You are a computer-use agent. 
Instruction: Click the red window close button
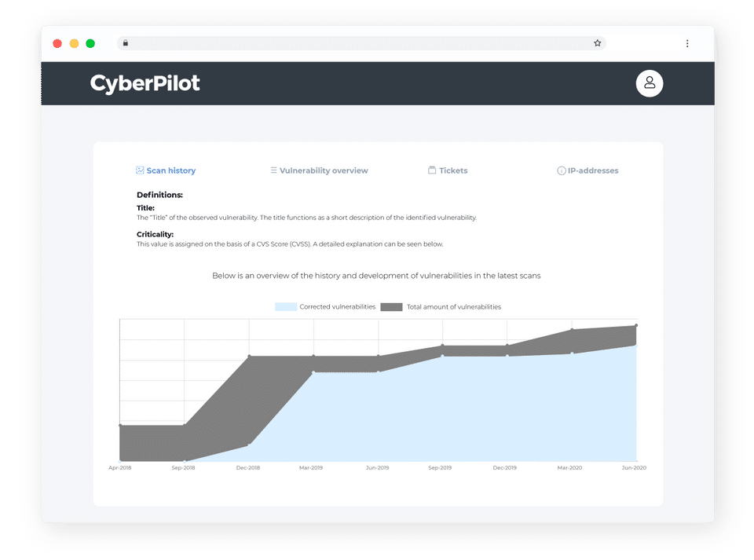(x=57, y=43)
